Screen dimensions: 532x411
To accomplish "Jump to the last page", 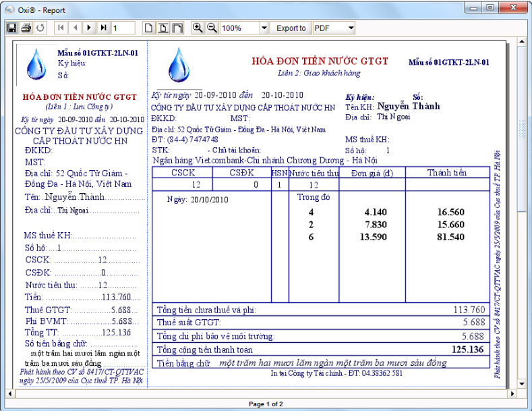I will (103, 28).
